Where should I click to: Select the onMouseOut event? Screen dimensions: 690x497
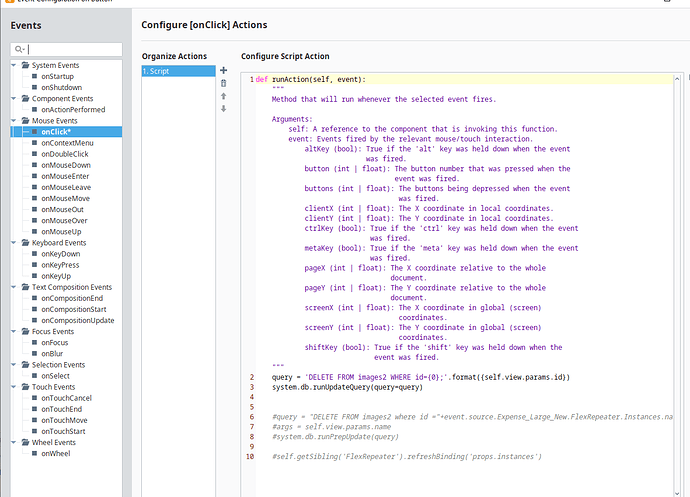coord(62,210)
